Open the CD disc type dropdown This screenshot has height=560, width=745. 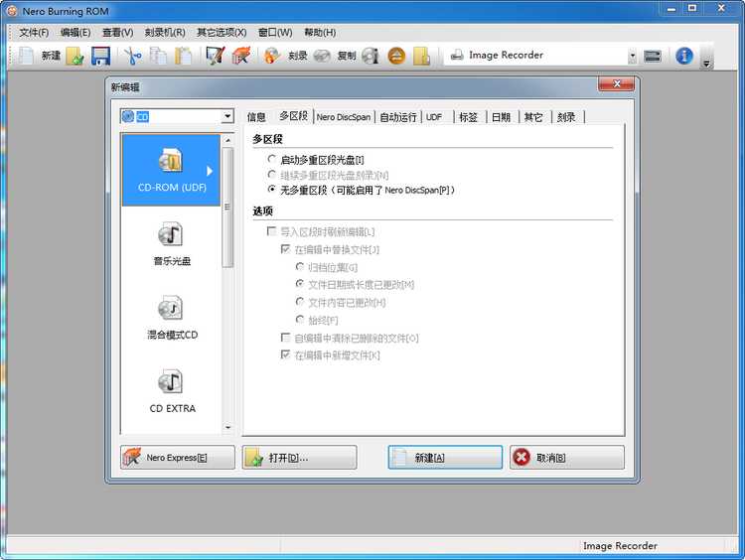click(227, 116)
